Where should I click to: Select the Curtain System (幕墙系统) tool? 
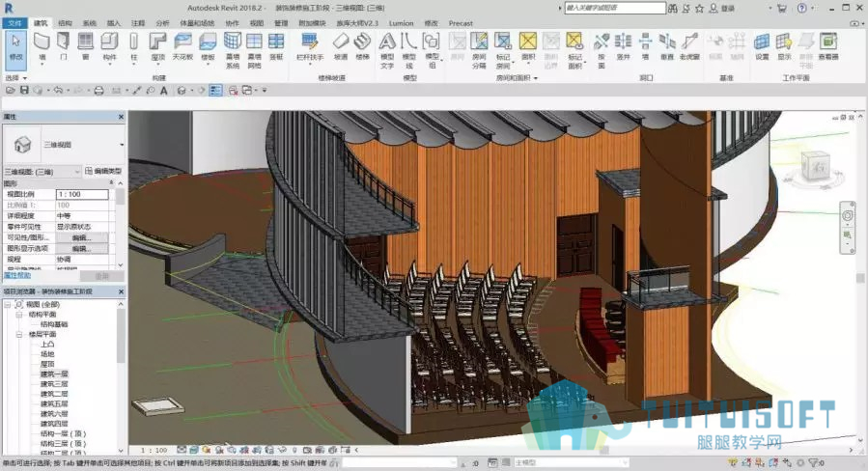point(233,50)
